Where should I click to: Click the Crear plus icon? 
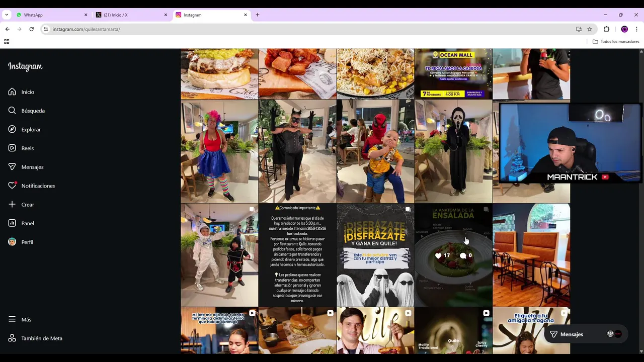click(12, 205)
